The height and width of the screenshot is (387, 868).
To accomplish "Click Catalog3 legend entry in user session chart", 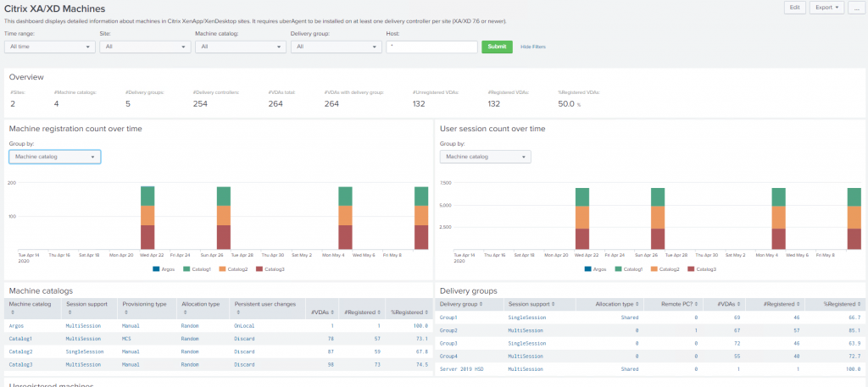I will (x=701, y=269).
